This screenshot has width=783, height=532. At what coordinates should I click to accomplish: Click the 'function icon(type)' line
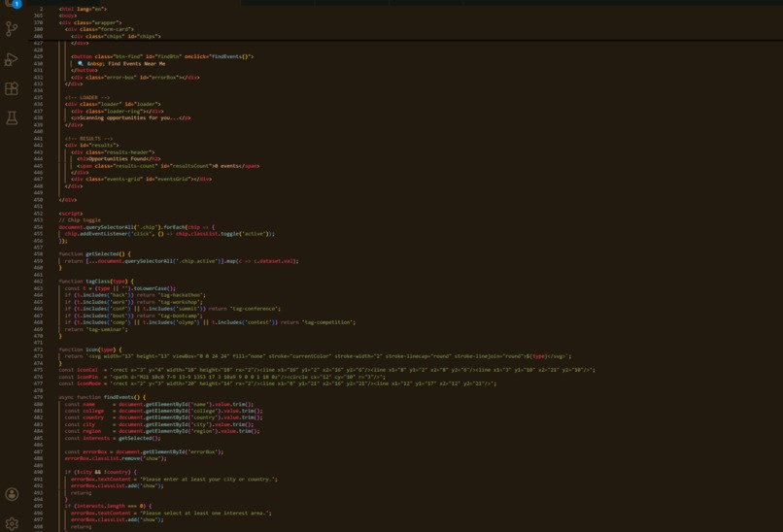click(90, 349)
